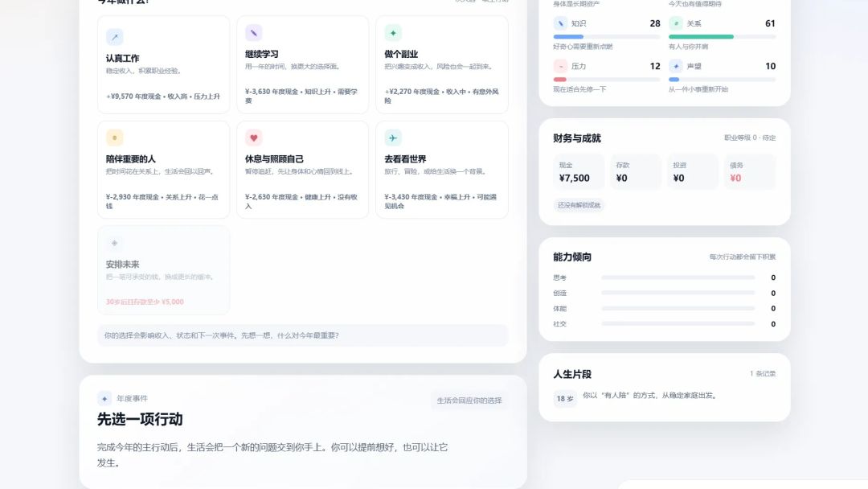Click the +¥2,270 年度现金 effect line
The image size is (868, 489).
442,96
